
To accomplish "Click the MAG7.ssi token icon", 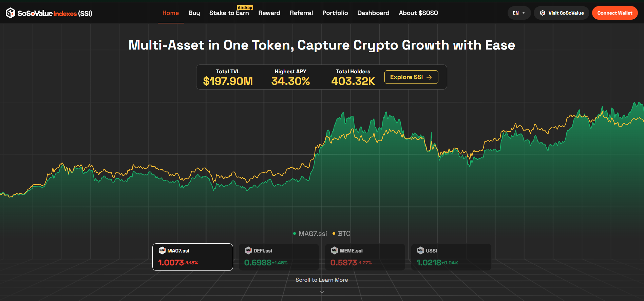I will [162, 250].
